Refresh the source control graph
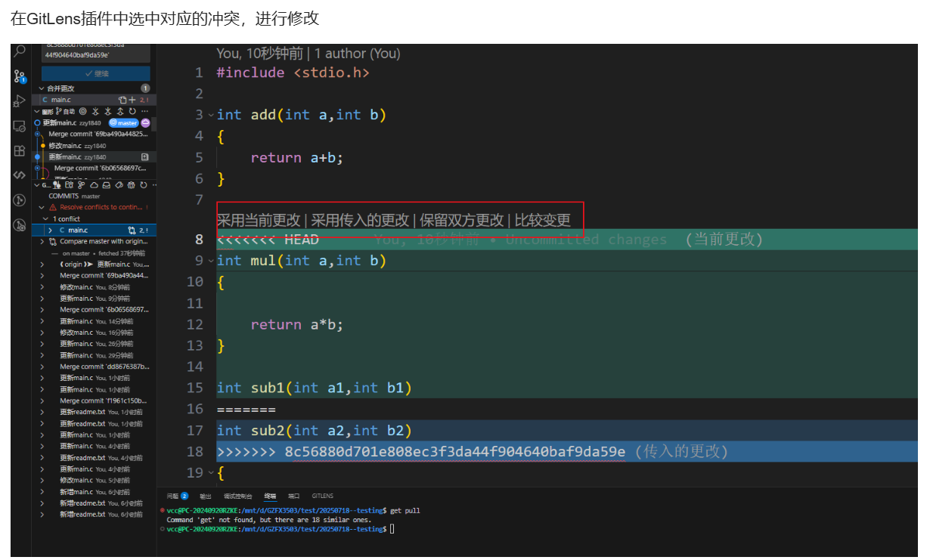 [x=132, y=111]
